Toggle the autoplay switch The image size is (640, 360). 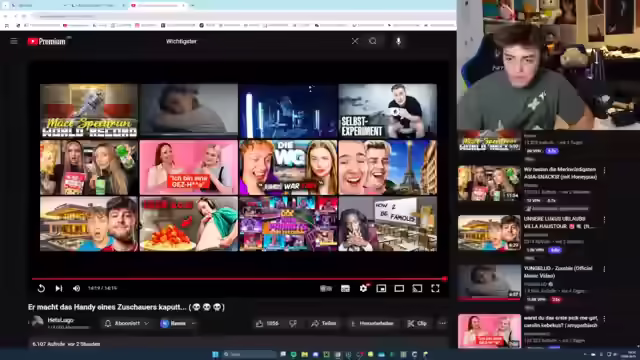pyautogui.click(x=326, y=288)
